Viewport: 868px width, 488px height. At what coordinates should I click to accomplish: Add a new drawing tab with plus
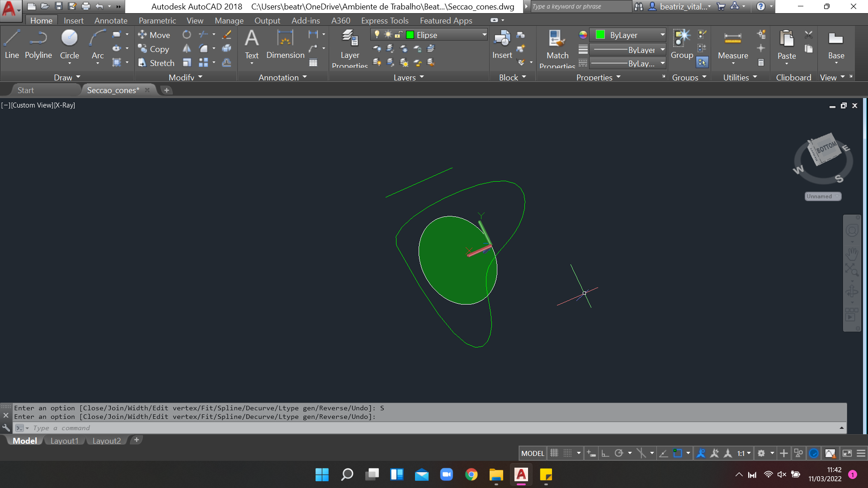click(x=166, y=90)
